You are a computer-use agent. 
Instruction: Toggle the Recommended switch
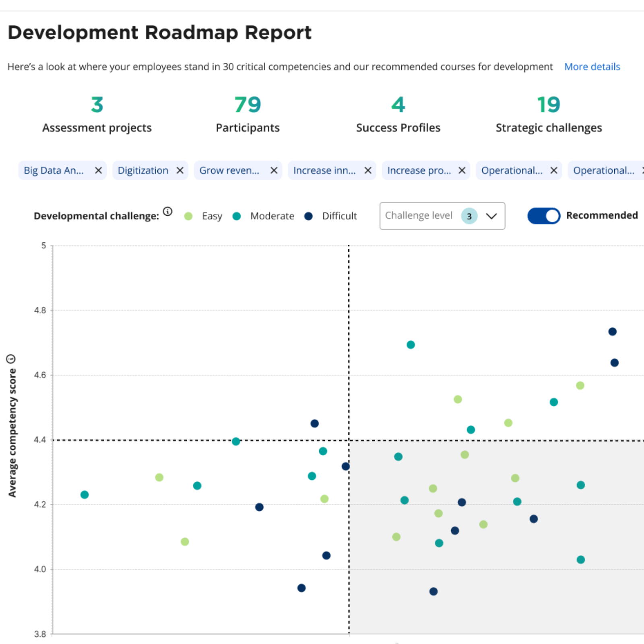click(x=544, y=216)
